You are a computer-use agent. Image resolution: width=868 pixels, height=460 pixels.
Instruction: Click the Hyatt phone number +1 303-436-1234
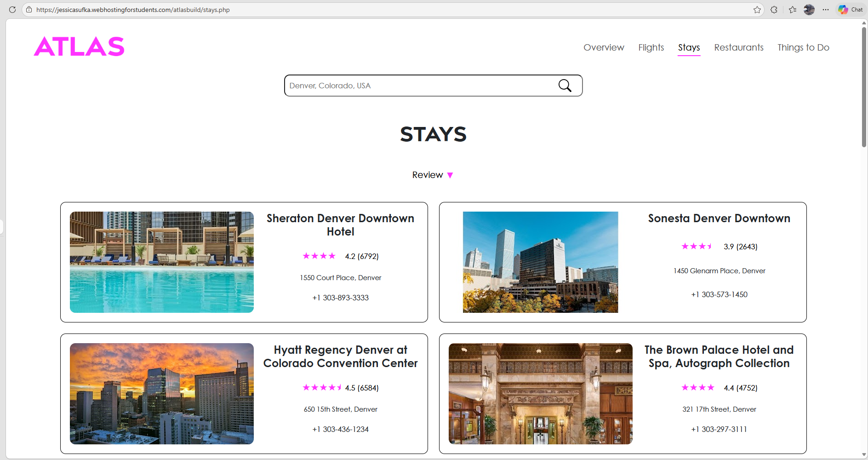pos(341,429)
